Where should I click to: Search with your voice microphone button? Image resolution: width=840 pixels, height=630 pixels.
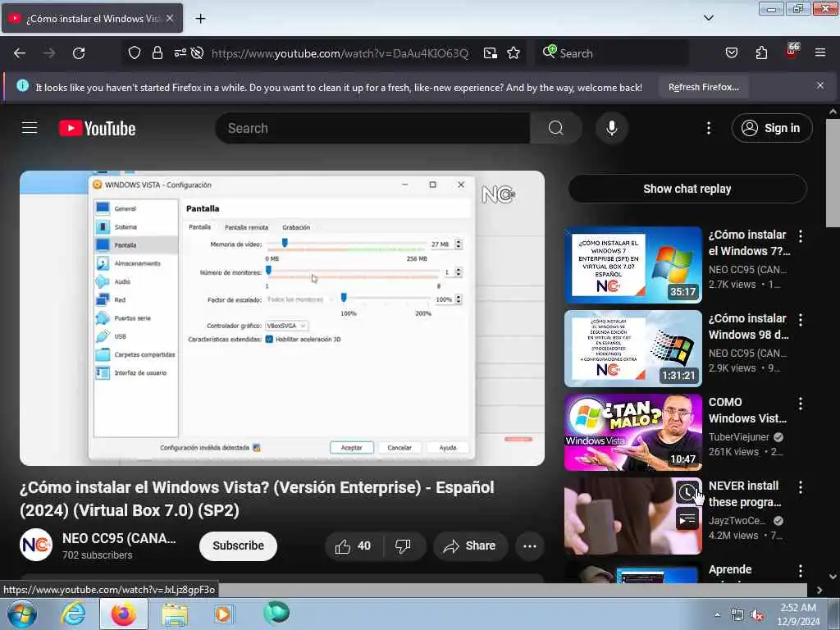point(612,128)
